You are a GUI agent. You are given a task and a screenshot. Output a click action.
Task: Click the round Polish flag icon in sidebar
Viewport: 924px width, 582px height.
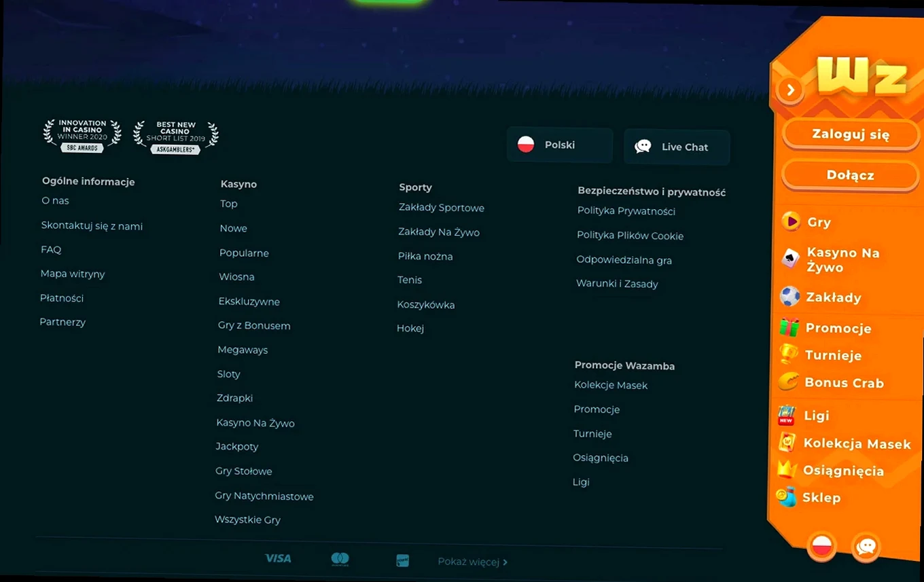pyautogui.click(x=822, y=546)
